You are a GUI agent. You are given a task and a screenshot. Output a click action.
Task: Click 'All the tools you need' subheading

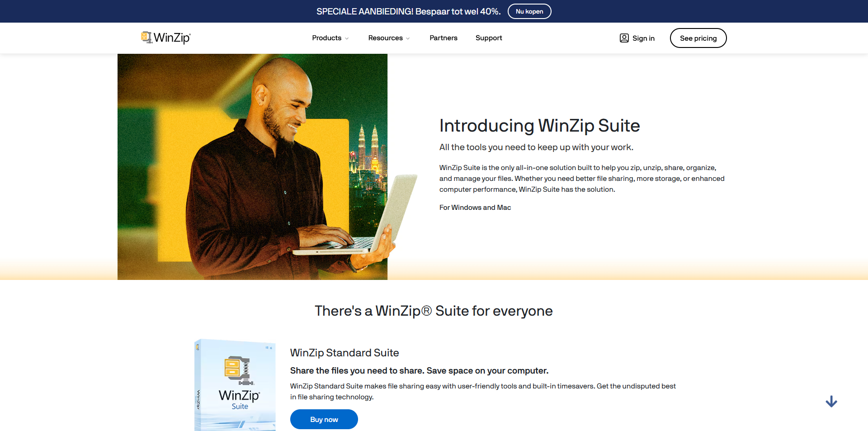536,147
